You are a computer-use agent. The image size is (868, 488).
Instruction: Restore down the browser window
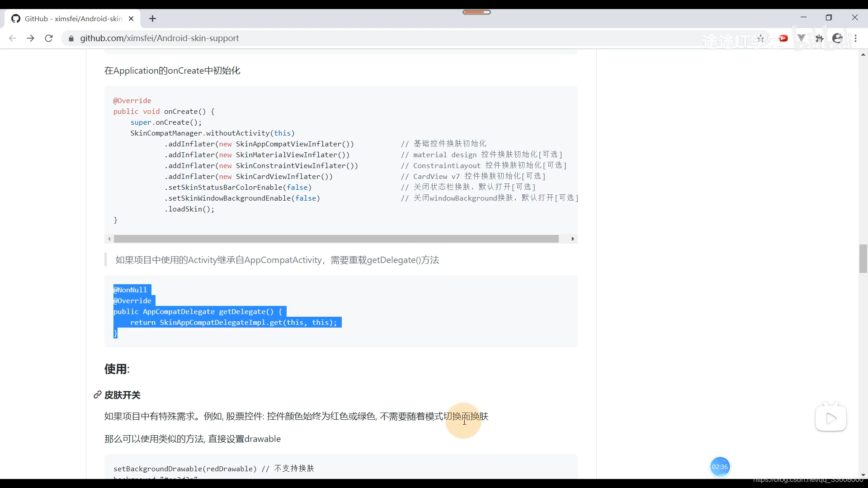(829, 17)
